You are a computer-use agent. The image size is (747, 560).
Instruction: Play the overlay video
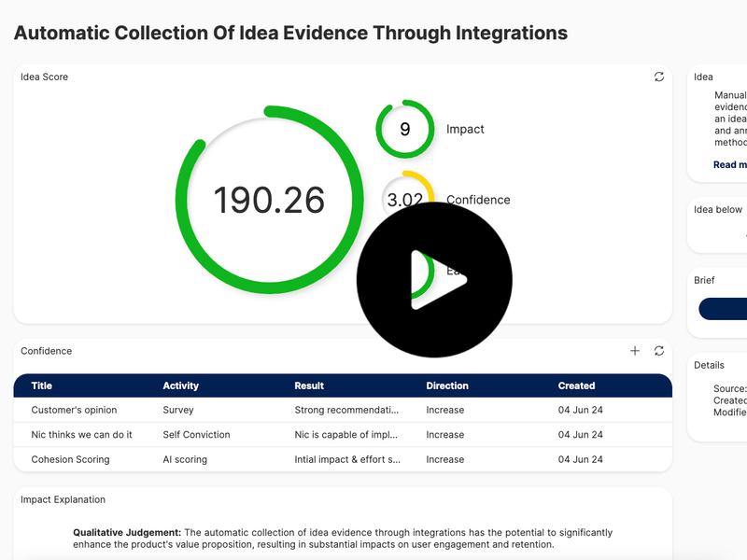(435, 278)
